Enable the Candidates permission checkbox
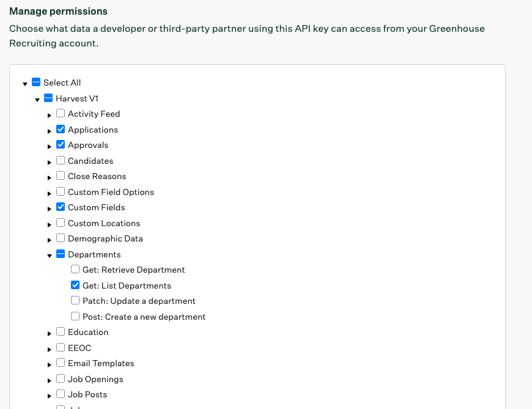 click(x=61, y=161)
